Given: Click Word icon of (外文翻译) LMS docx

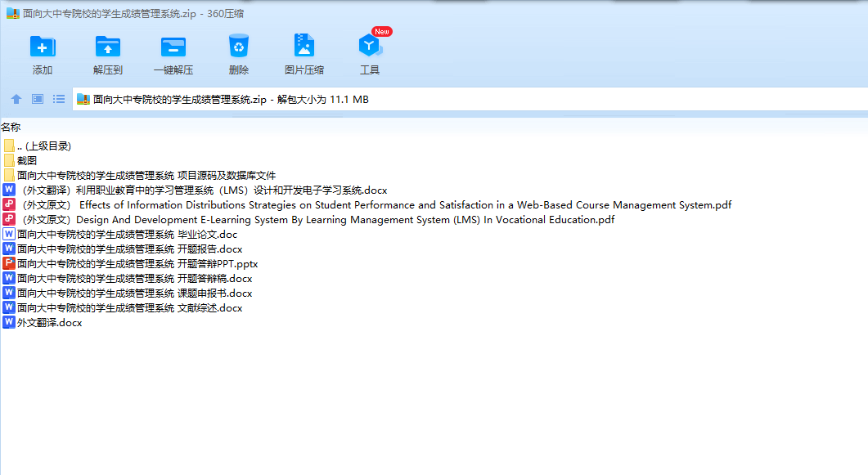Looking at the screenshot, I should point(9,190).
